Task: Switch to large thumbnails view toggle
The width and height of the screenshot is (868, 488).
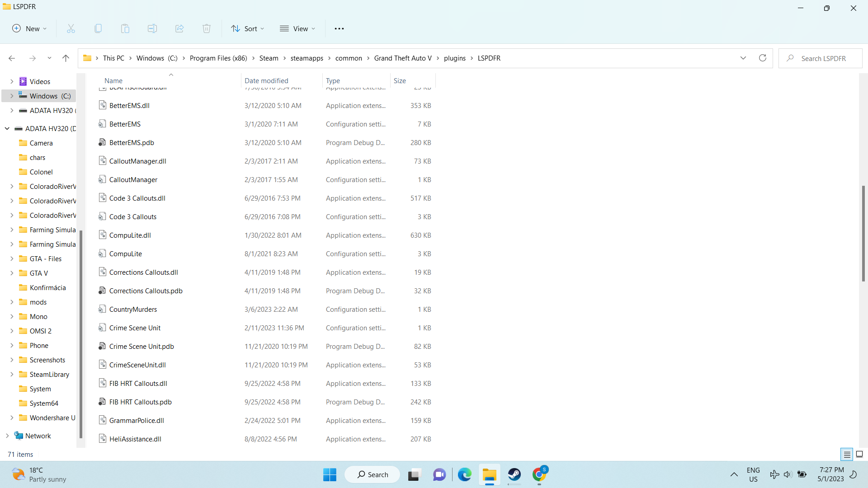Action: point(859,454)
